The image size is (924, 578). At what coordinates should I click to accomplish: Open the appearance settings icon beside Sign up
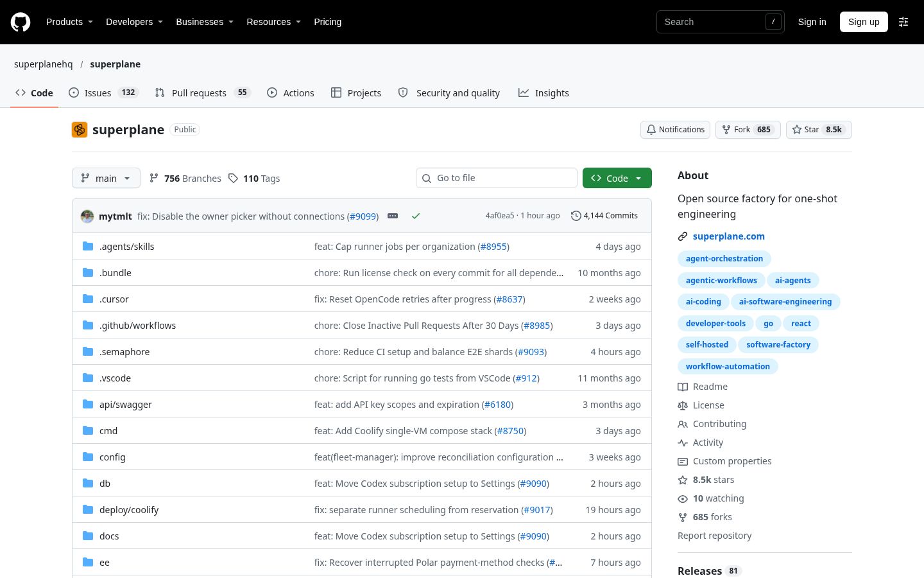pyautogui.click(x=903, y=22)
